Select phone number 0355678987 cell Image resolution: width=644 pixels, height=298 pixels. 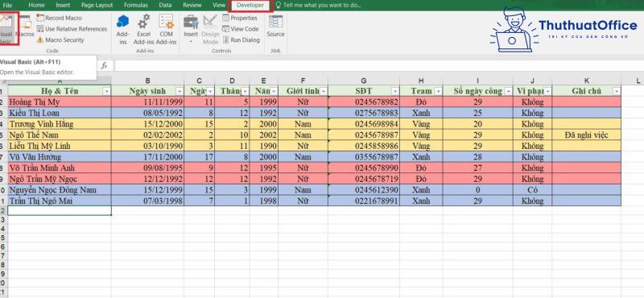(364, 157)
